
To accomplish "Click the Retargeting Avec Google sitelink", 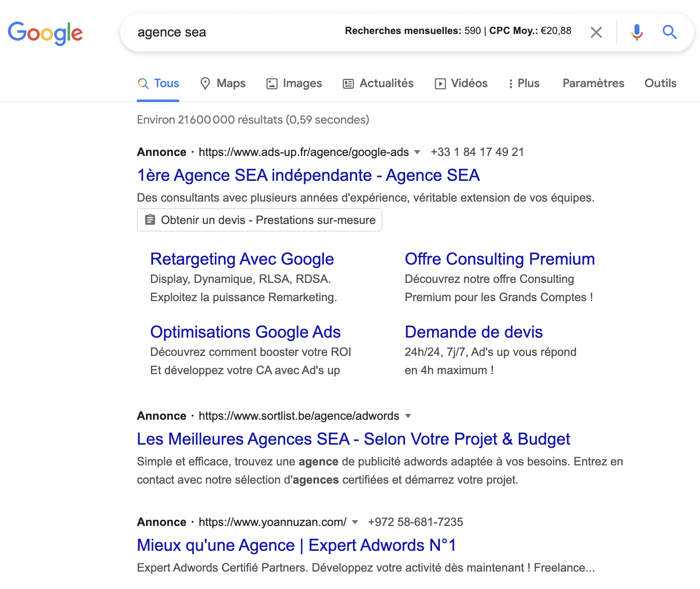I will 242,259.
